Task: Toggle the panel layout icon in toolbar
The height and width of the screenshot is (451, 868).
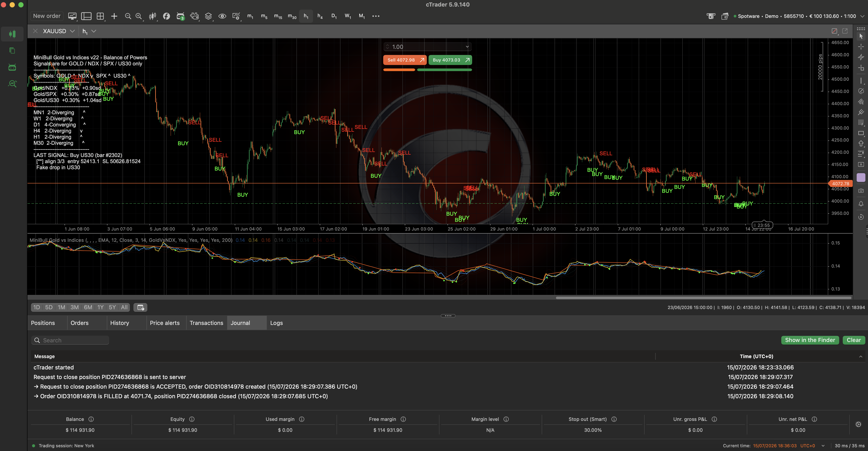Action: [86, 16]
